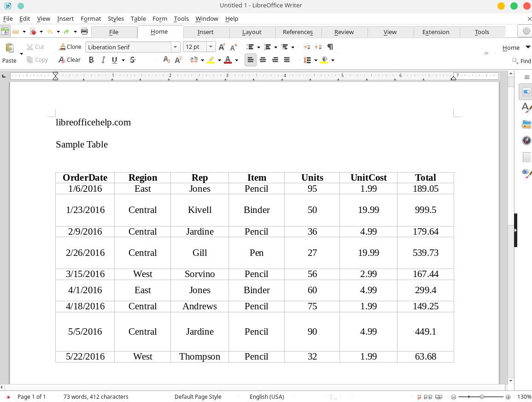Open sidebar Styles deck
The height and width of the screenshot is (402, 532).
(x=526, y=107)
